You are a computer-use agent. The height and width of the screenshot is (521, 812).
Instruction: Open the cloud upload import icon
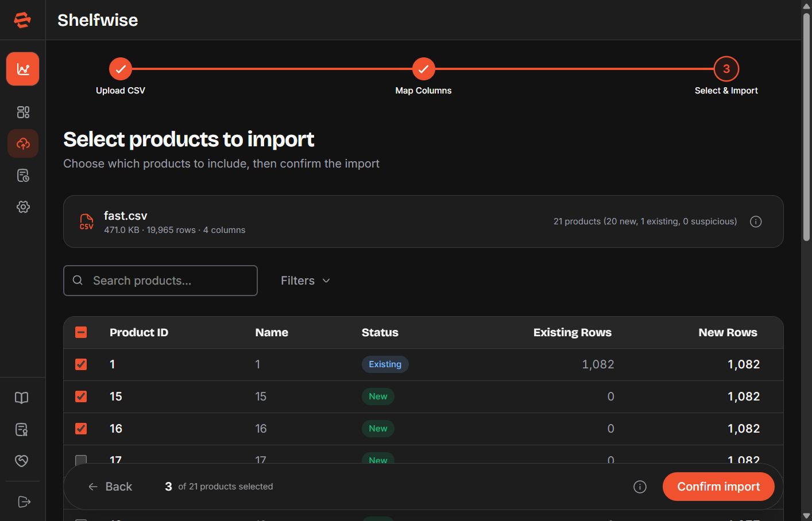pos(23,143)
